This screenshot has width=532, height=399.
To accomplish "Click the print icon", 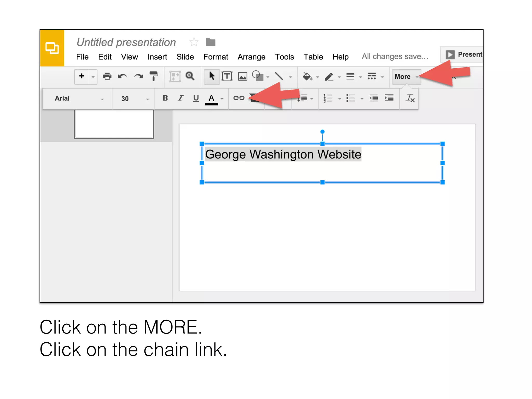I will tap(107, 76).
